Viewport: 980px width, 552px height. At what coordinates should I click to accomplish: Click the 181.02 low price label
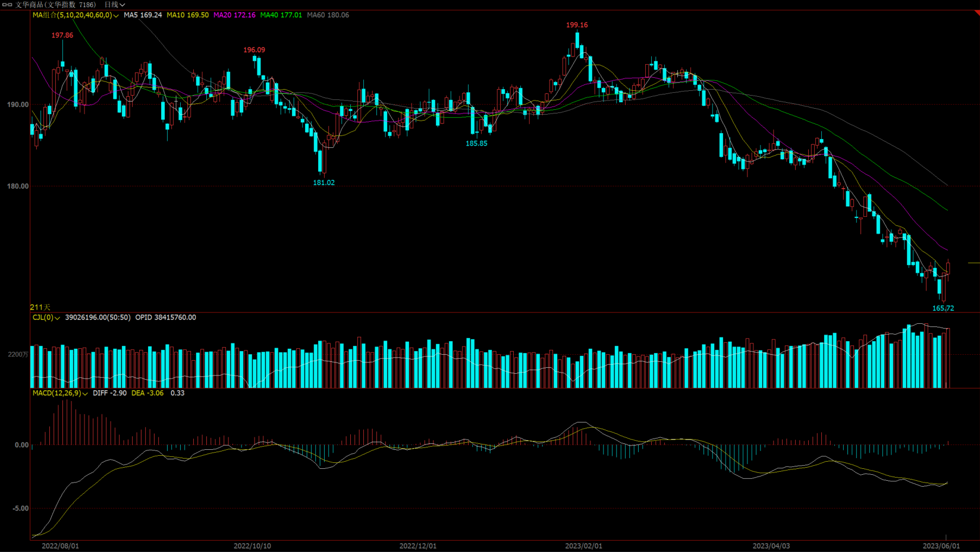coord(324,182)
